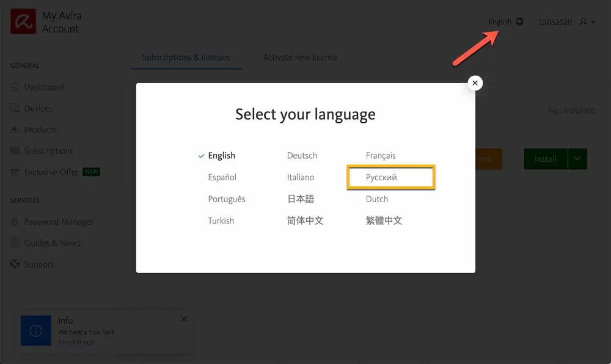Open Exclusive Offer sidebar item
The image size is (611, 364).
51,172
